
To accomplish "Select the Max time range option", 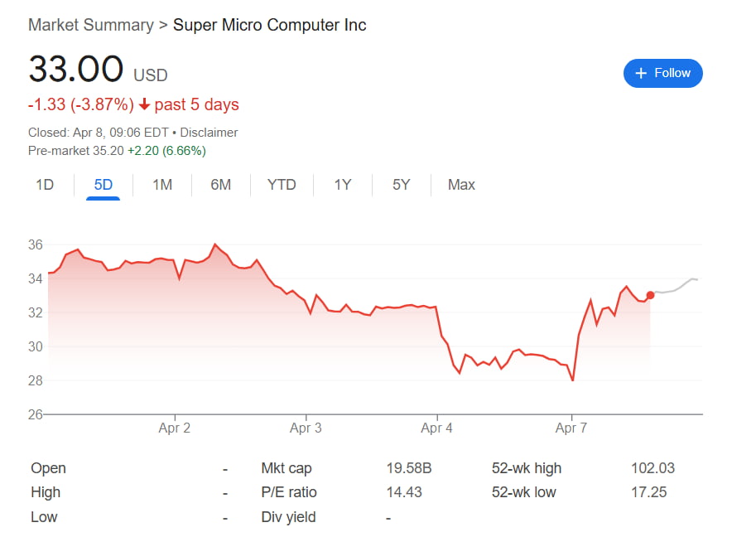I will [x=461, y=185].
